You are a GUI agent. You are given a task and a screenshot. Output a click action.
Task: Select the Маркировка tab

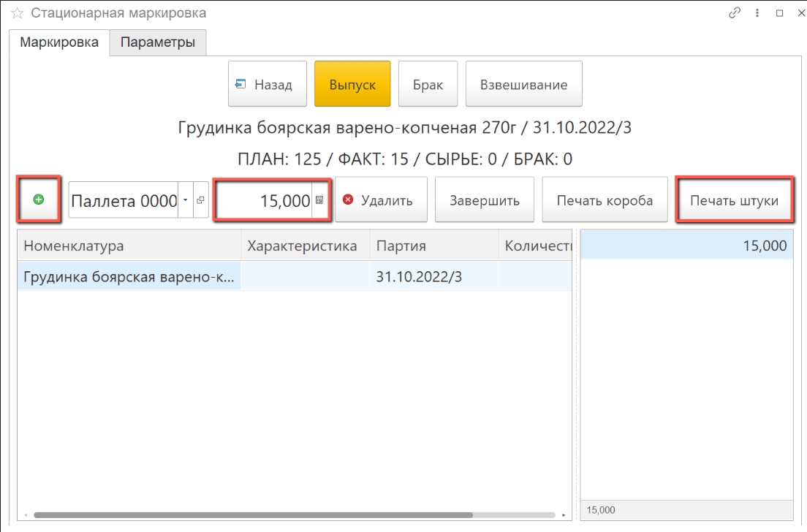tap(59, 42)
